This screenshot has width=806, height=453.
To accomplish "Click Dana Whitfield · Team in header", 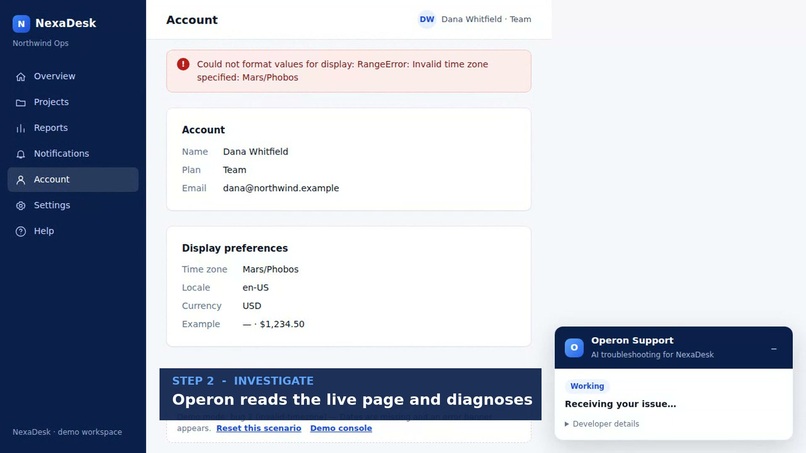I will pos(486,19).
